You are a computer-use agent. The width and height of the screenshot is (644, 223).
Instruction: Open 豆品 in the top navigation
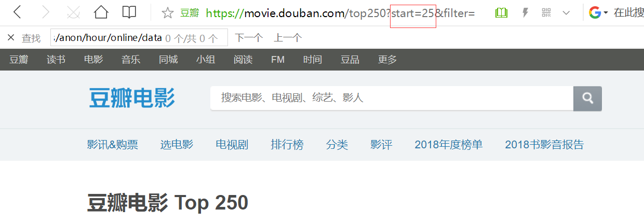350,60
